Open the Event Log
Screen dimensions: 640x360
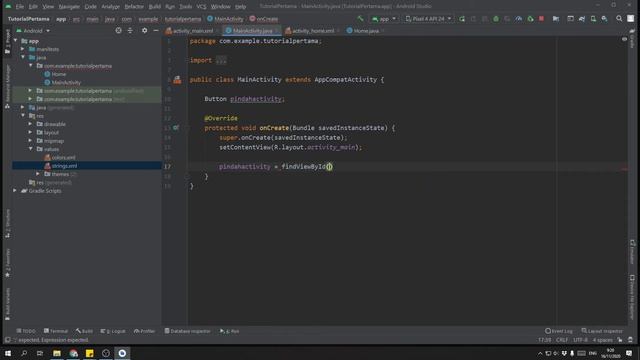point(559,331)
